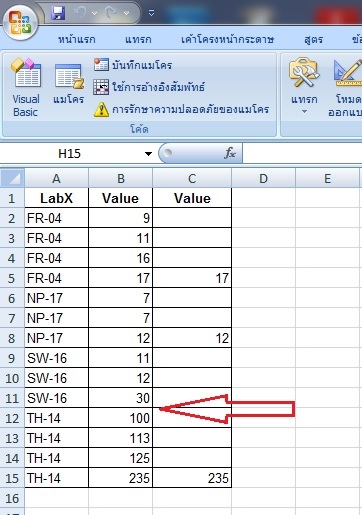Click the formula bar expand handle circle
This screenshot has height=515, width=362.
click(168, 153)
